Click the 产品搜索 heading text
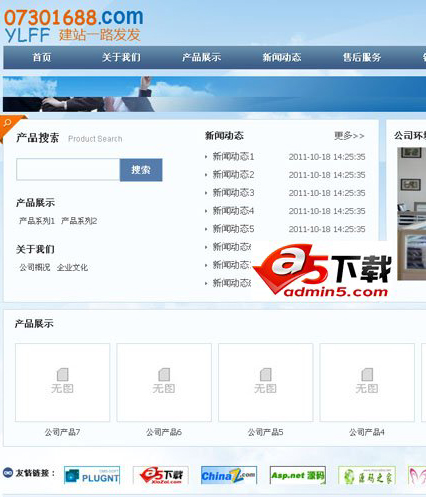 click(x=38, y=138)
